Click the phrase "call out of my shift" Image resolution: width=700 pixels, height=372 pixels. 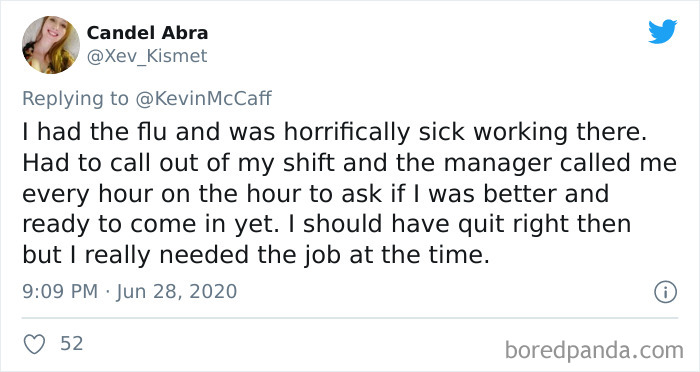point(222,163)
